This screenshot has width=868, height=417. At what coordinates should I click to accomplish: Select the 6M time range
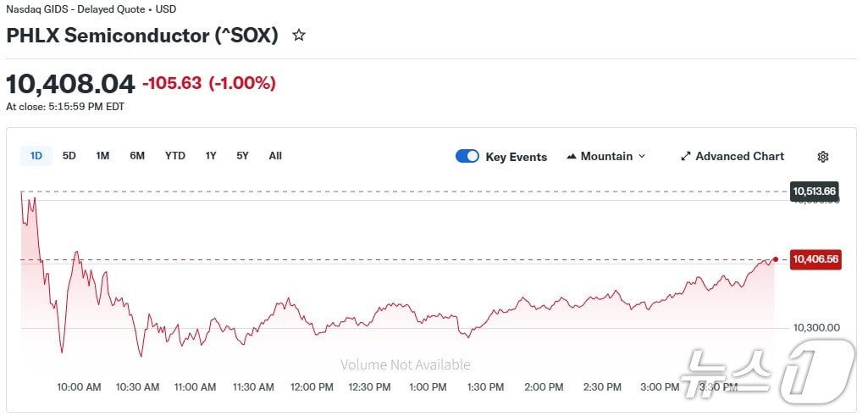coord(137,156)
